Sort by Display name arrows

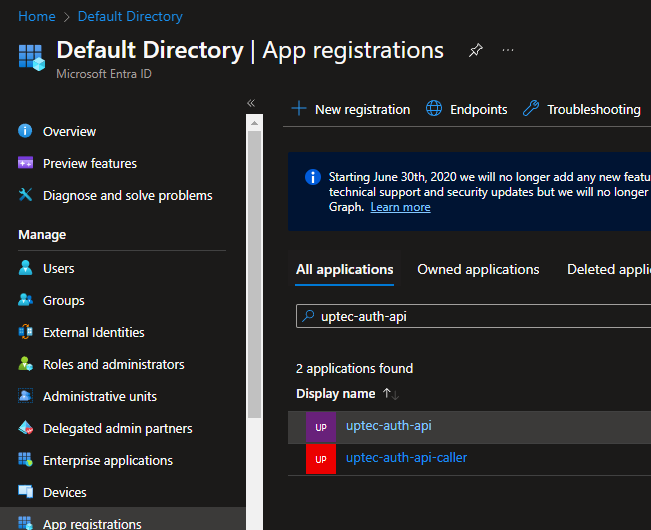point(391,394)
